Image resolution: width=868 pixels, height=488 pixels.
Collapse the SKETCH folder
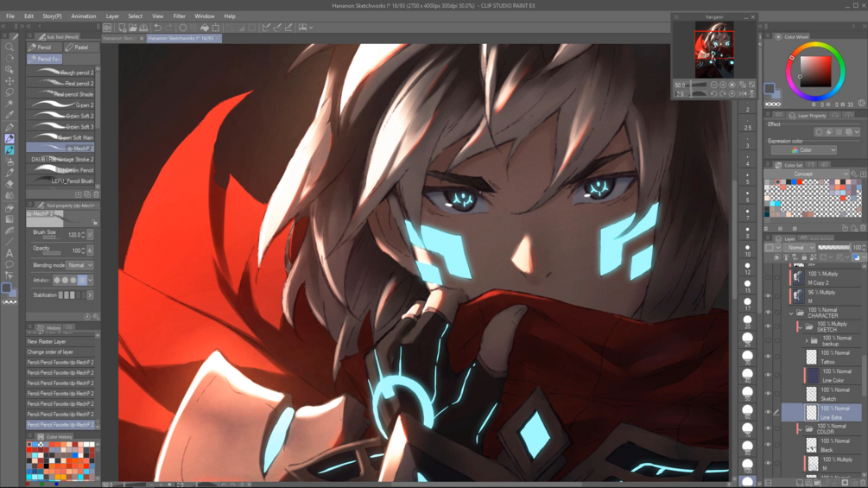point(800,326)
